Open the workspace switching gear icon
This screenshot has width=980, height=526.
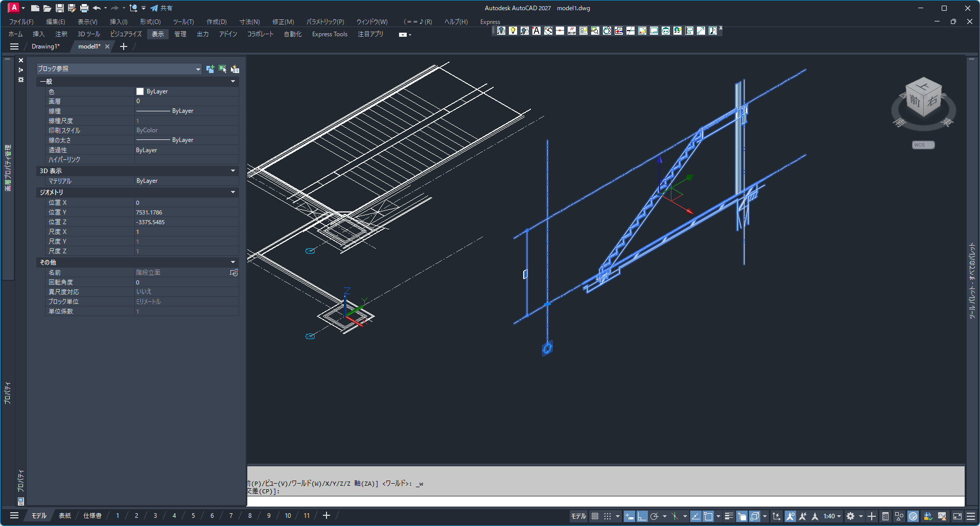(x=850, y=516)
